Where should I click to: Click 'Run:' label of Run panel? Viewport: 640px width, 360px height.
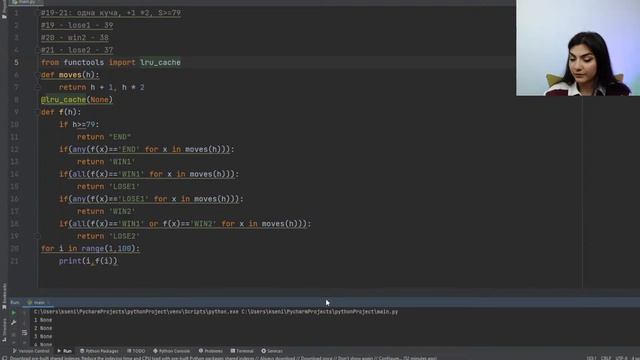click(x=15, y=302)
